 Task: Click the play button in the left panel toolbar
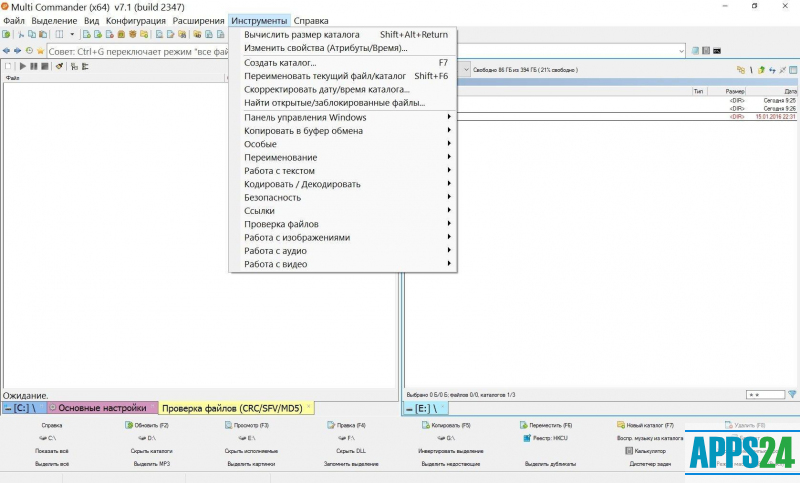pos(21,66)
